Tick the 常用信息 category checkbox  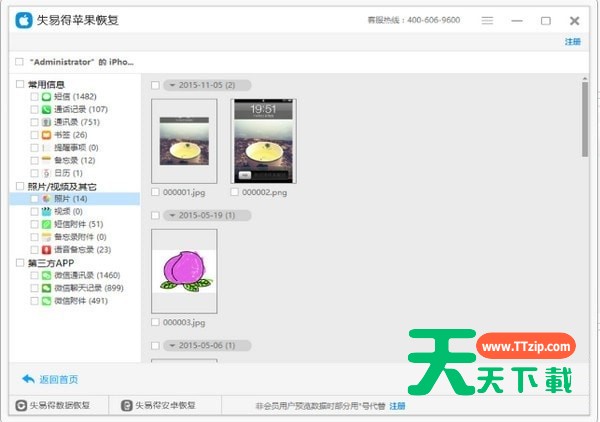[21, 84]
